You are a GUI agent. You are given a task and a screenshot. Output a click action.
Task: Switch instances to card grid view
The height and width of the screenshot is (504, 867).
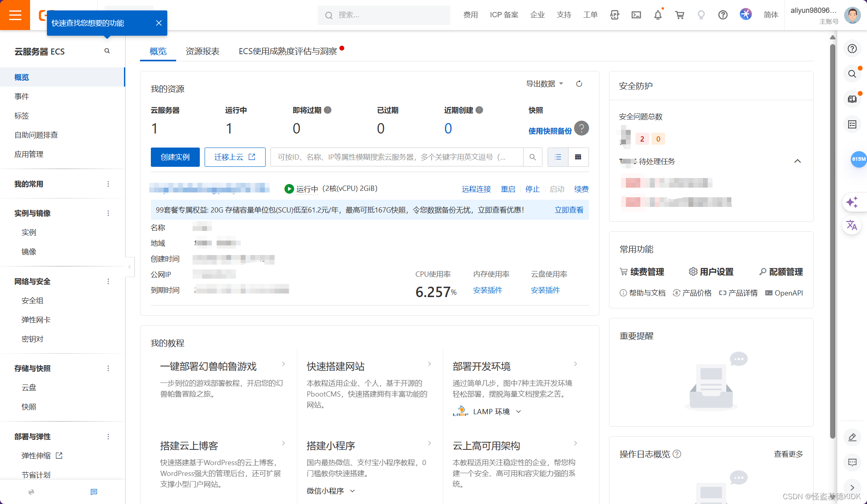click(x=578, y=157)
